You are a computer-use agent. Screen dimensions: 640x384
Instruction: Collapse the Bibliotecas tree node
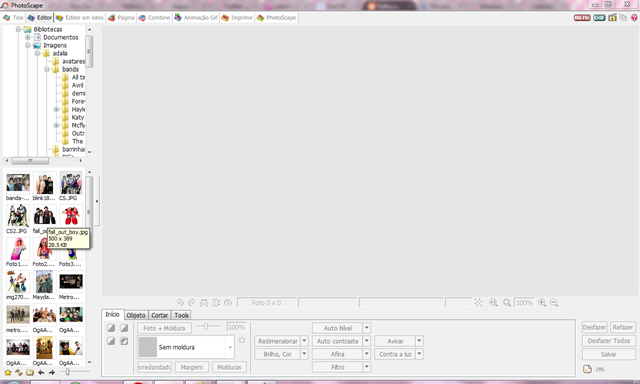point(18,29)
